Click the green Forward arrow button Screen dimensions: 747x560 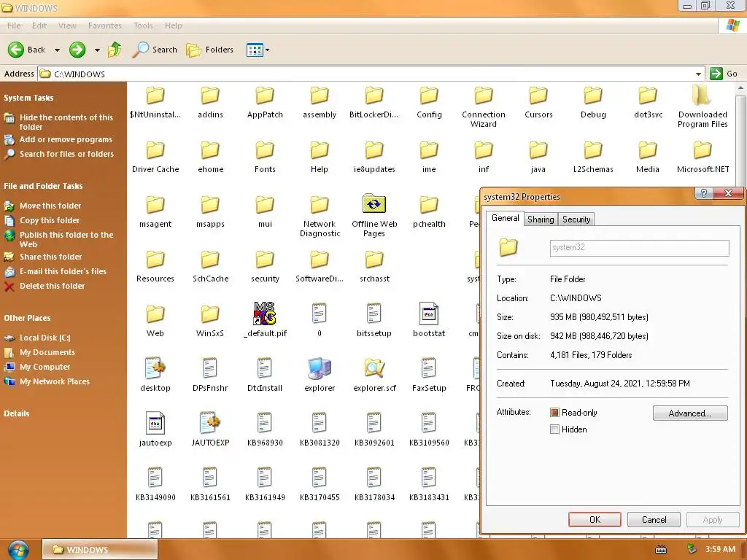pyautogui.click(x=77, y=50)
